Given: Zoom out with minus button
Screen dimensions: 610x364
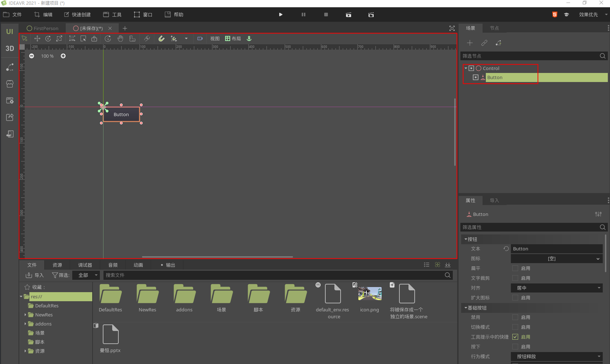Looking at the screenshot, I should pyautogui.click(x=32, y=56).
